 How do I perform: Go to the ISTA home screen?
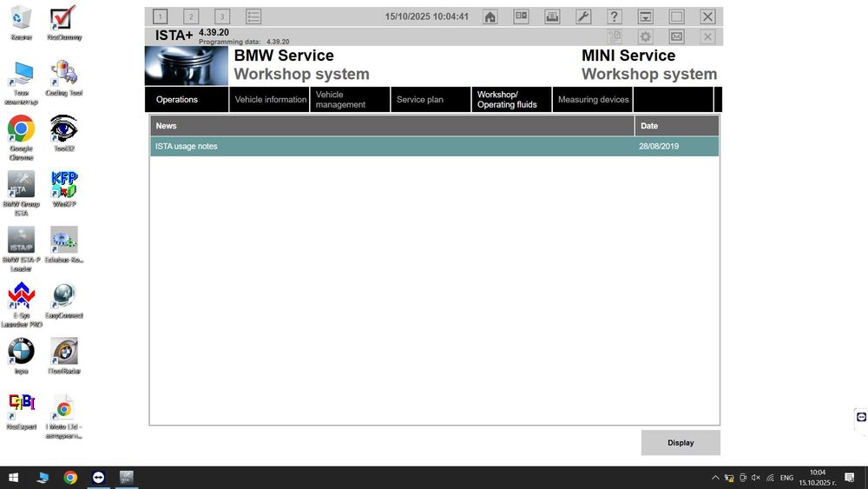point(490,17)
